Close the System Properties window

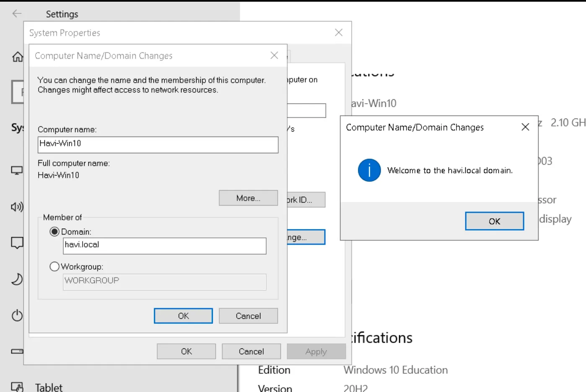(x=339, y=33)
